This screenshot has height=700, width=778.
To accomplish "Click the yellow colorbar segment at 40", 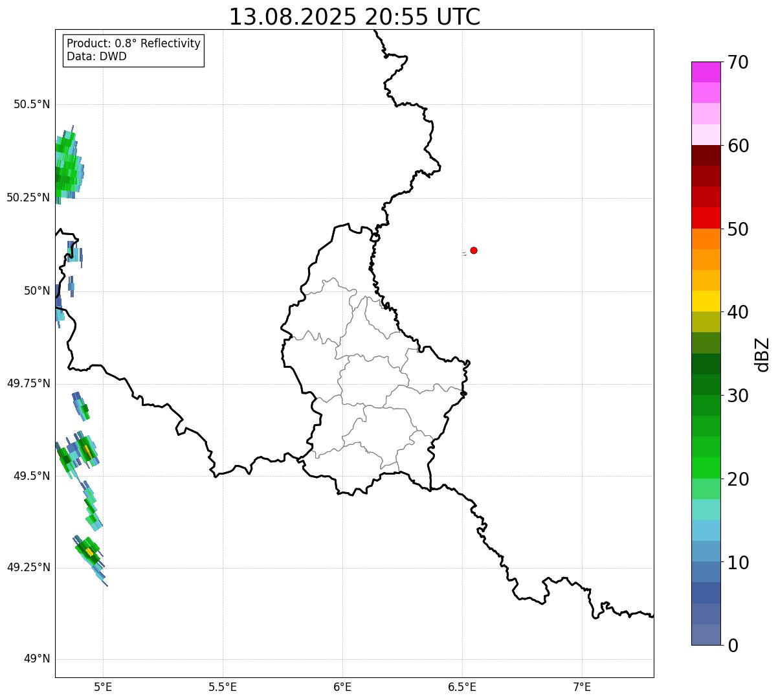I will pos(706,302).
